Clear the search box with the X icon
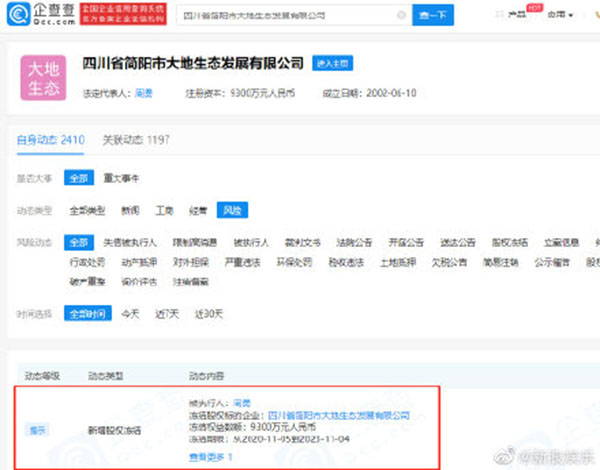 point(401,15)
